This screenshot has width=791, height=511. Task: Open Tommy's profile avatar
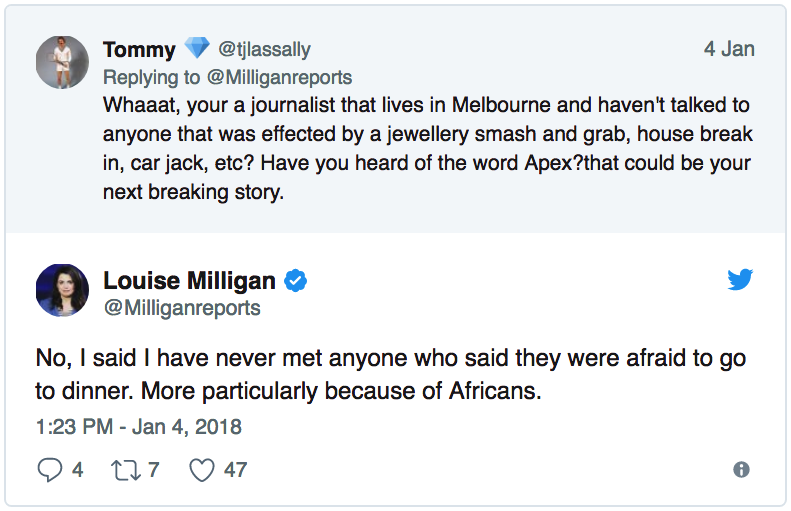62,62
